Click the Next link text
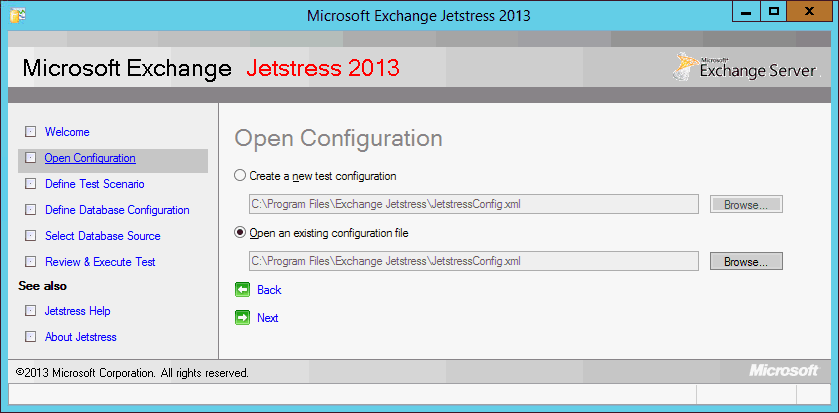 [268, 318]
